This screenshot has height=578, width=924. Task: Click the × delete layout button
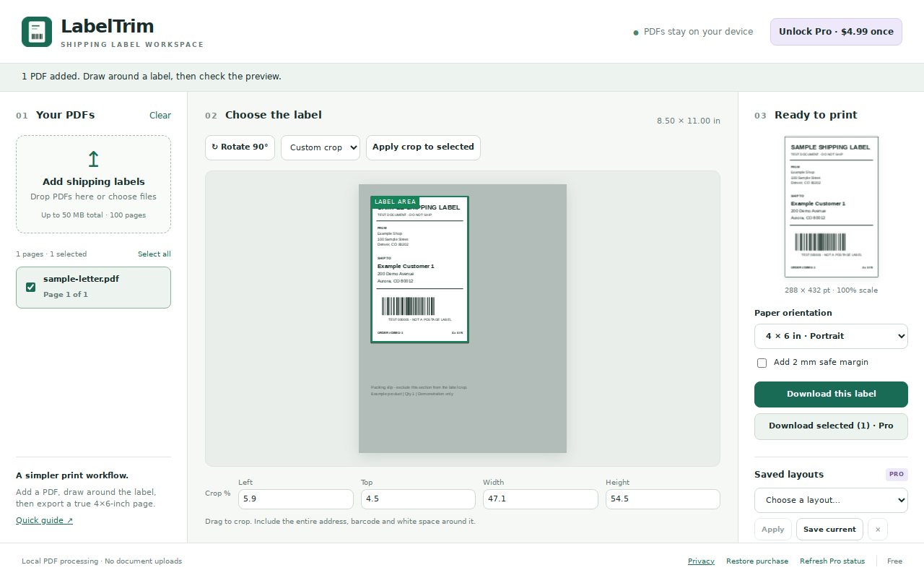point(878,530)
